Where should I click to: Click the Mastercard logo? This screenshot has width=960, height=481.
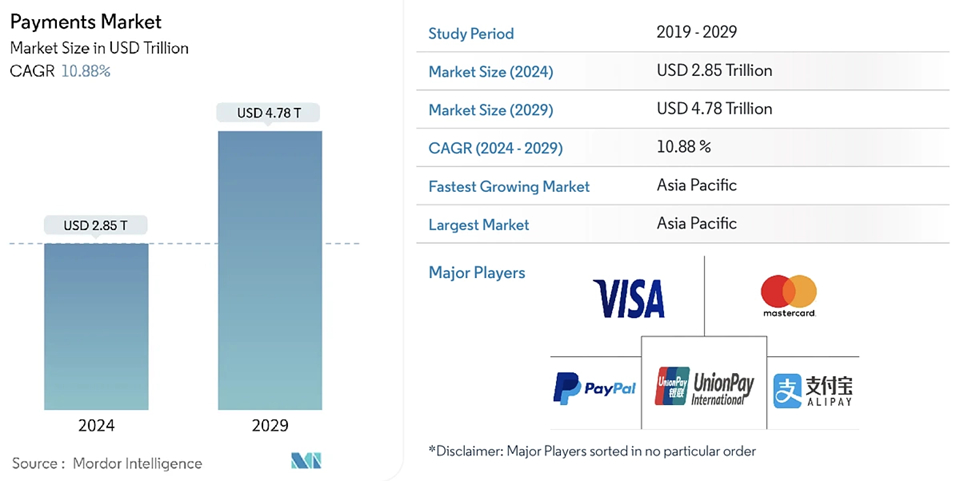[789, 296]
